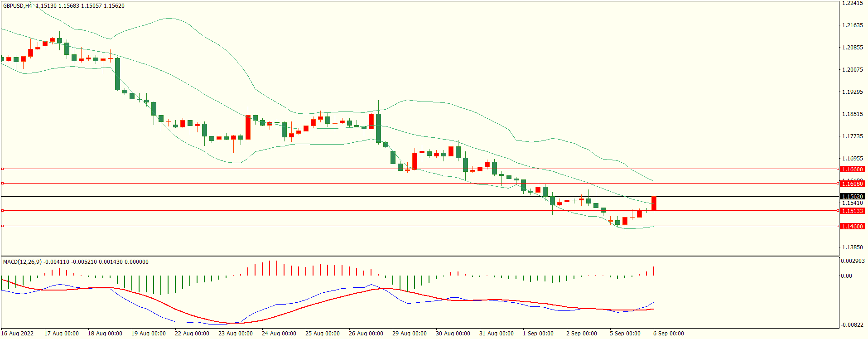Click the 31 Aug 00:00 date label
This screenshot has width=868, height=339.
pyautogui.click(x=497, y=334)
